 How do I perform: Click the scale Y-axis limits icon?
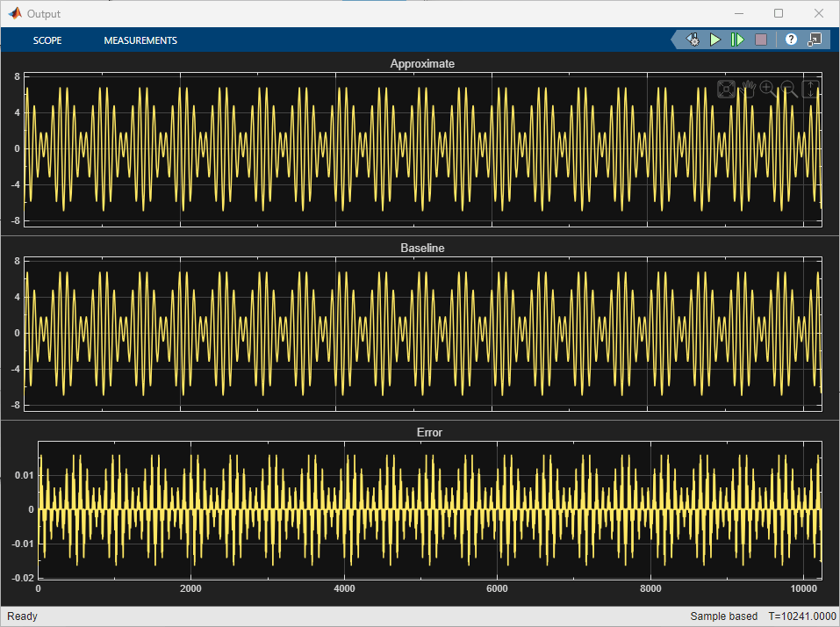[810, 89]
